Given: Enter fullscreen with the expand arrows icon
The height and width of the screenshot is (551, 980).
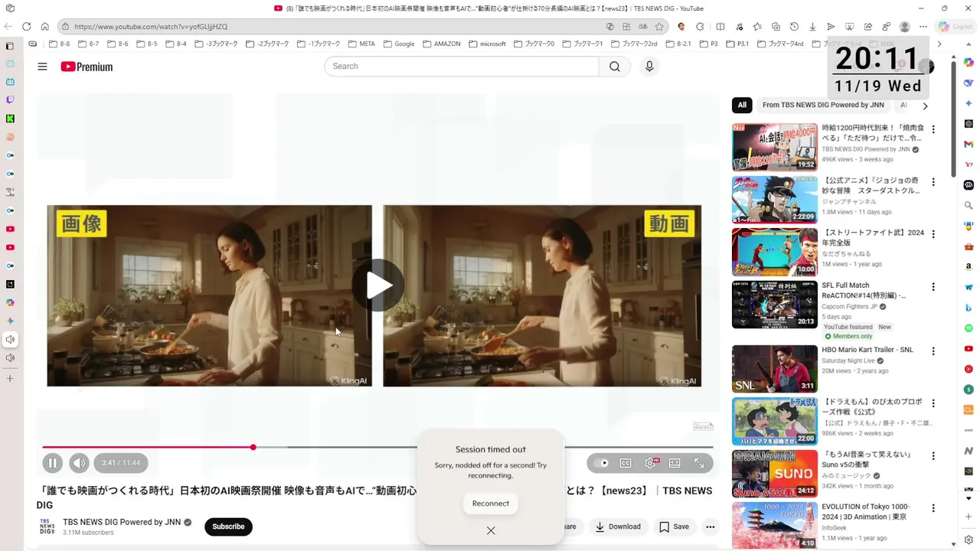Looking at the screenshot, I should [699, 463].
